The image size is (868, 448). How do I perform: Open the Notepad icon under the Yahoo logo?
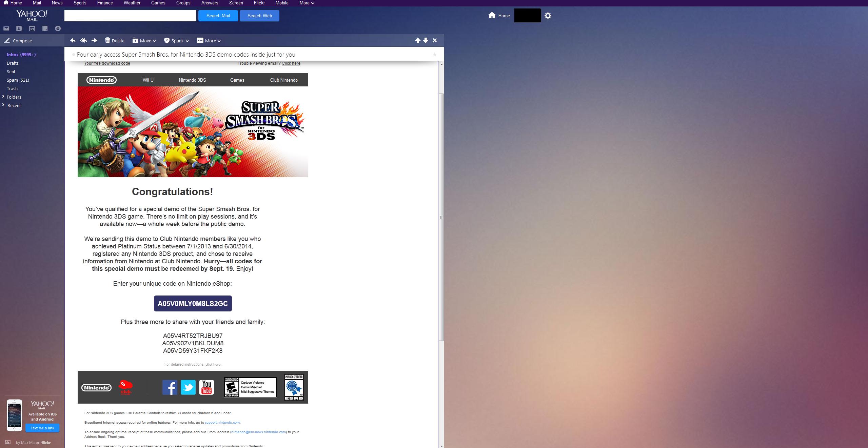45,28
